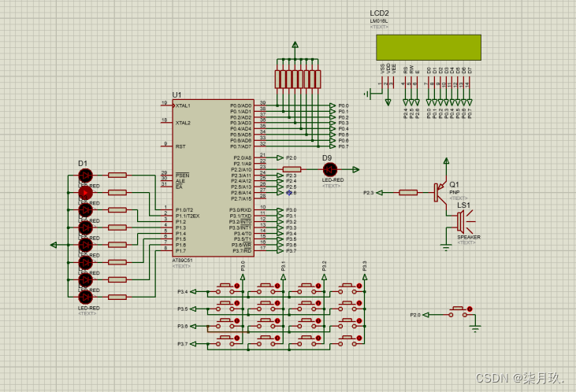Click the ALE pin label on U1
The width and height of the screenshot is (576, 392).
tap(180, 181)
